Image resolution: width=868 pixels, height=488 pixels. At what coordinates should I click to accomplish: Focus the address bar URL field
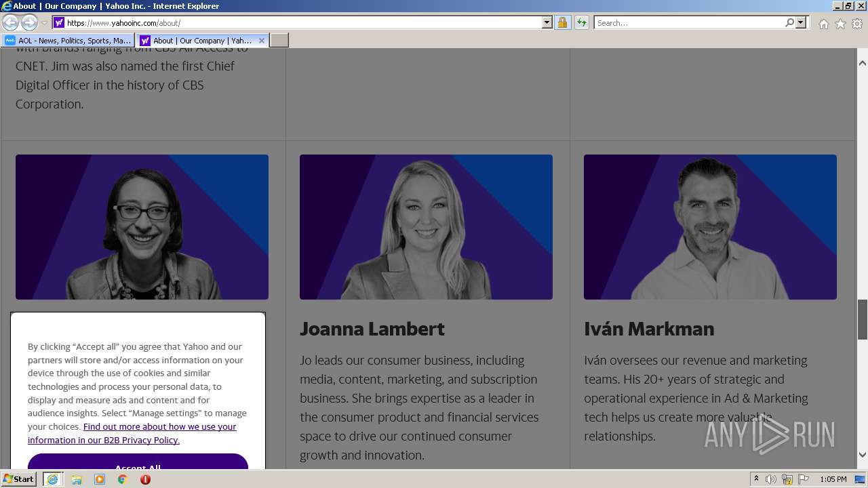click(x=303, y=22)
